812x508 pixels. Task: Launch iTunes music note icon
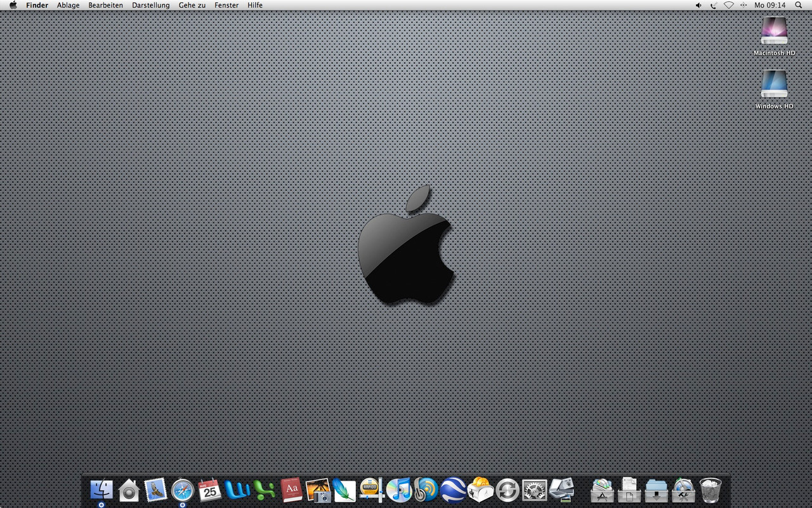[399, 490]
